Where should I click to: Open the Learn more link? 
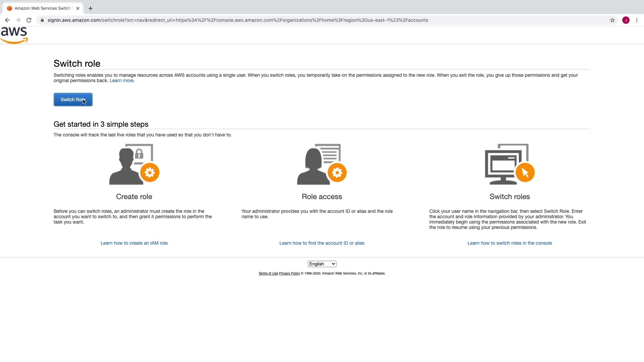tap(122, 81)
